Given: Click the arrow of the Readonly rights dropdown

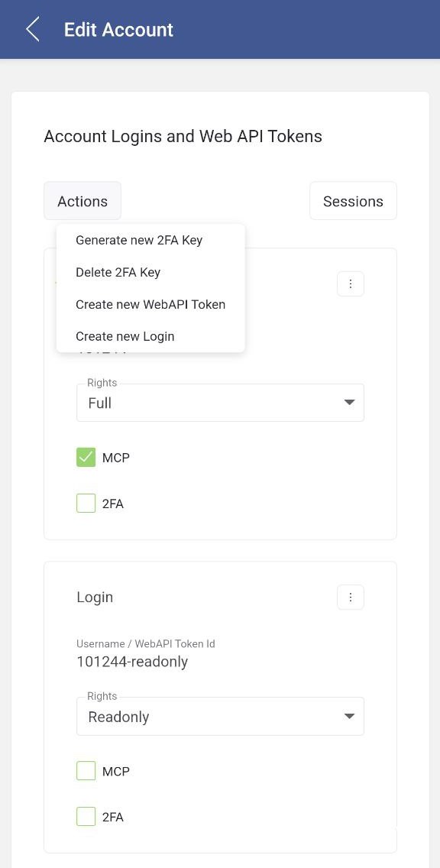Looking at the screenshot, I should [349, 716].
